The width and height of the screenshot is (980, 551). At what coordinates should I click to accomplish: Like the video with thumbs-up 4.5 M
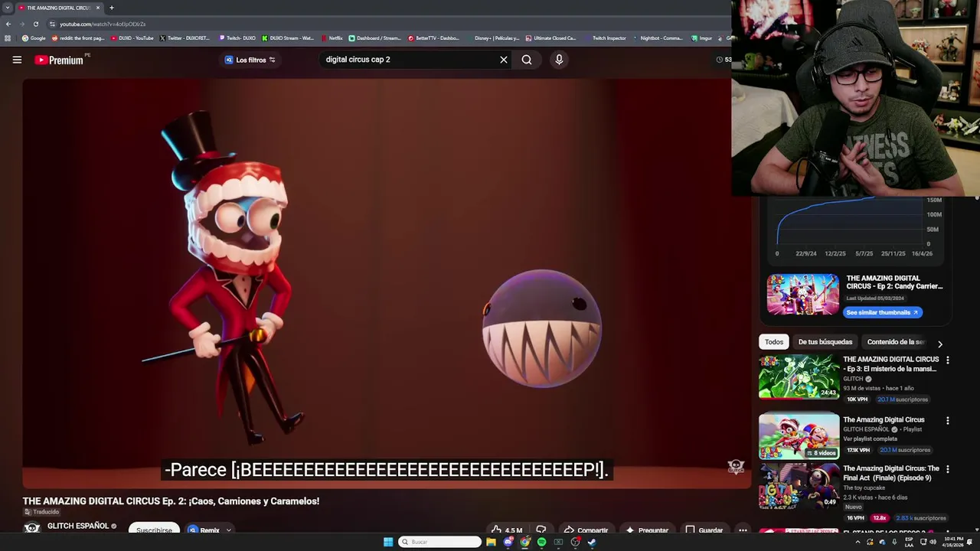tap(507, 530)
